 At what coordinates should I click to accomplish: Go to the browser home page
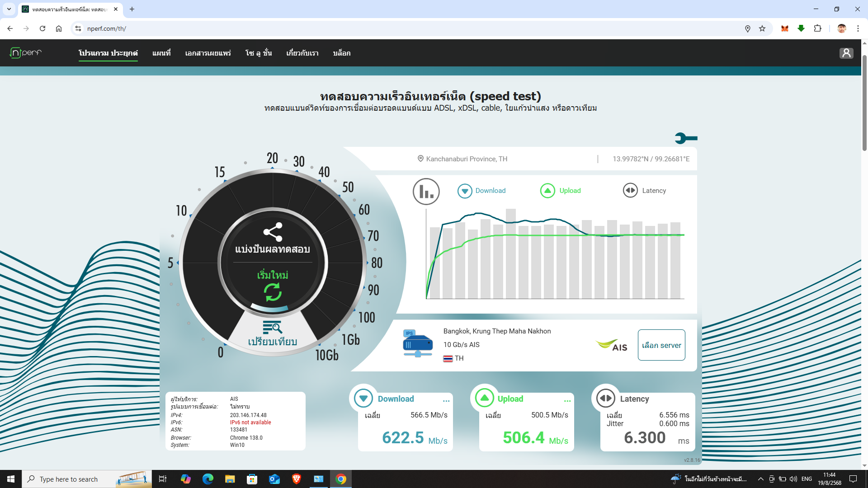[x=59, y=28]
